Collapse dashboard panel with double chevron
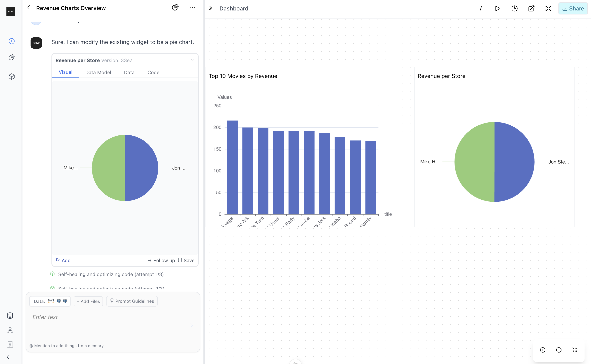The image size is (591, 364). click(x=211, y=8)
